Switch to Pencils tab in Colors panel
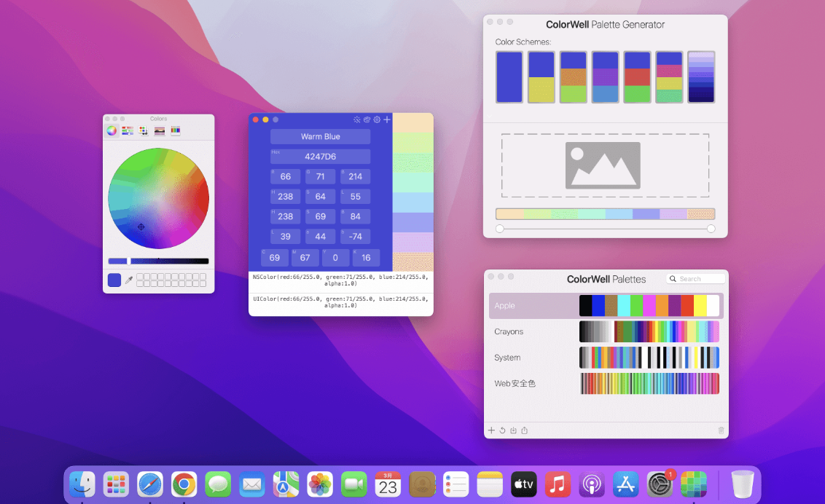825x504 pixels. coord(176,130)
